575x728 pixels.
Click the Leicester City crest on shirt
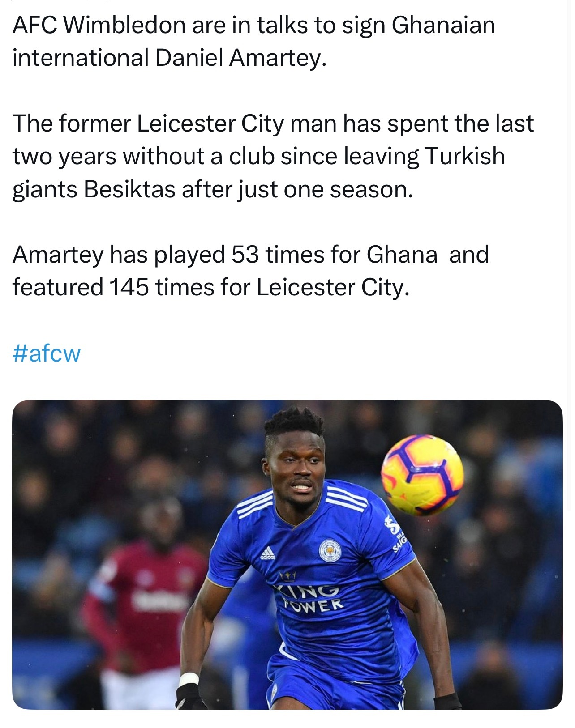pos(330,552)
